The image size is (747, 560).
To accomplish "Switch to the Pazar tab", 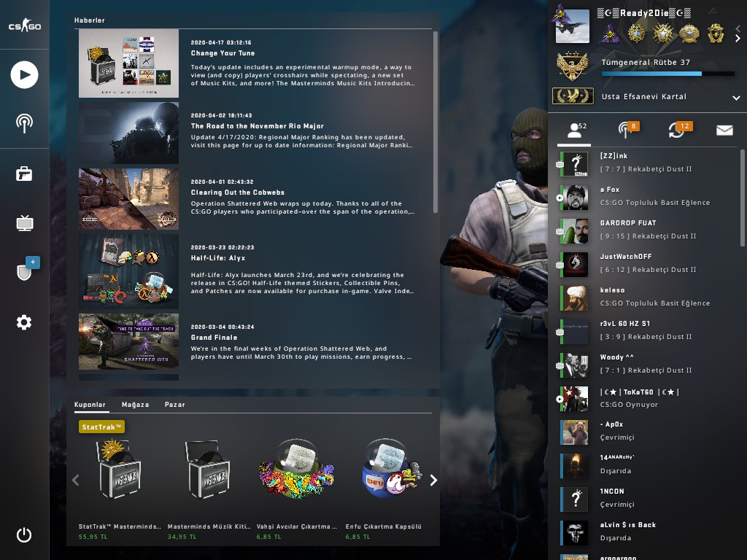I will coord(175,404).
